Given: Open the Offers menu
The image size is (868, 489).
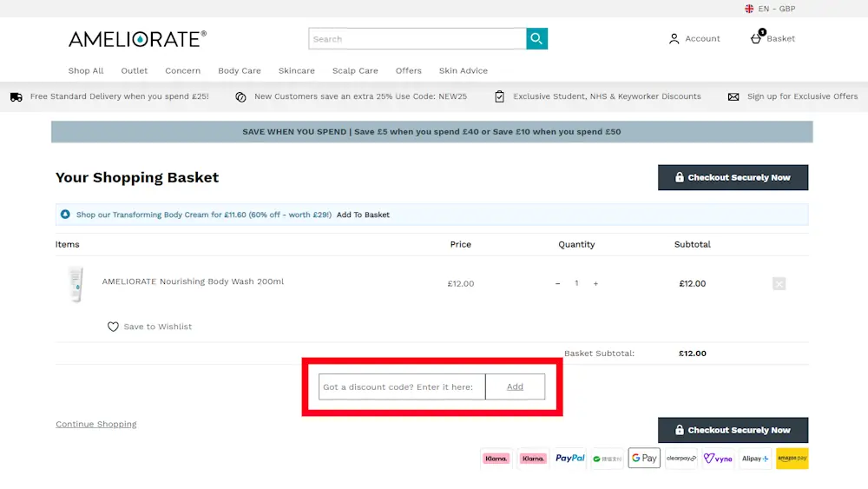Looking at the screenshot, I should click(409, 71).
